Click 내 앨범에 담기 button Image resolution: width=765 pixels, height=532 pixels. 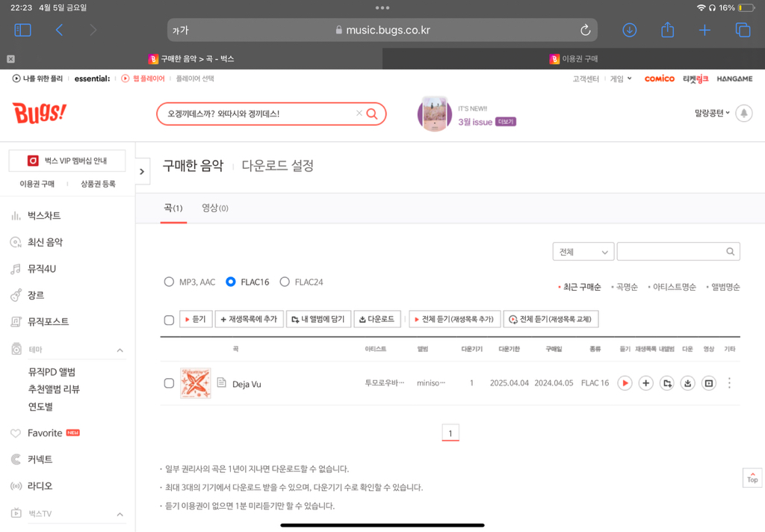pos(318,319)
